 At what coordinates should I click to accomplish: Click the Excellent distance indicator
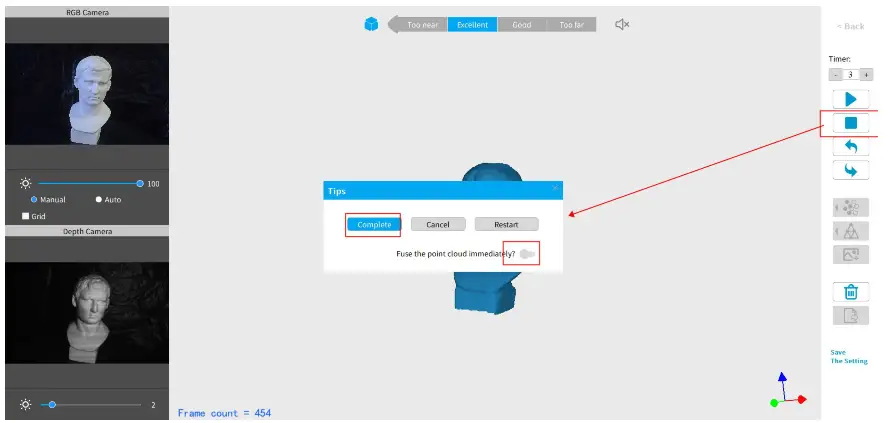click(472, 24)
